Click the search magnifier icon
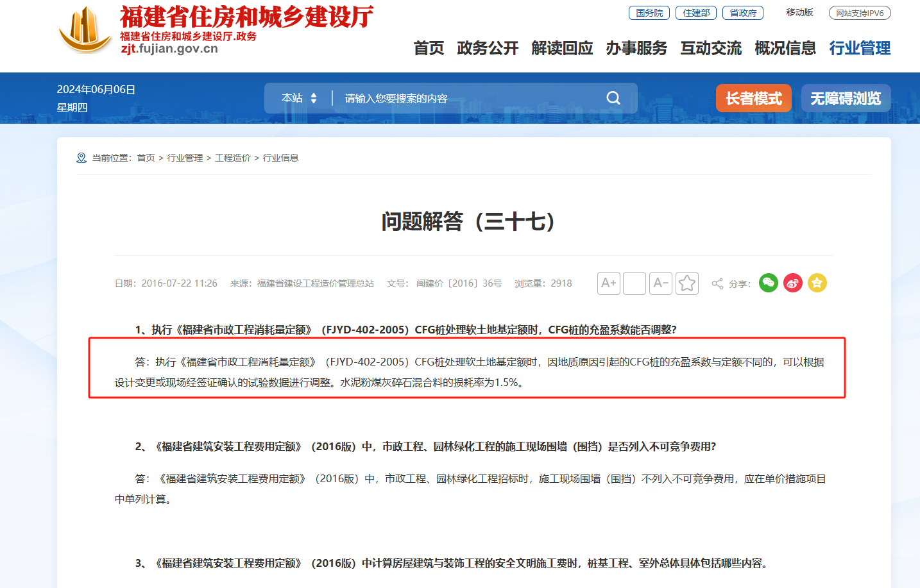Screen dimensions: 920x588 click(x=613, y=97)
